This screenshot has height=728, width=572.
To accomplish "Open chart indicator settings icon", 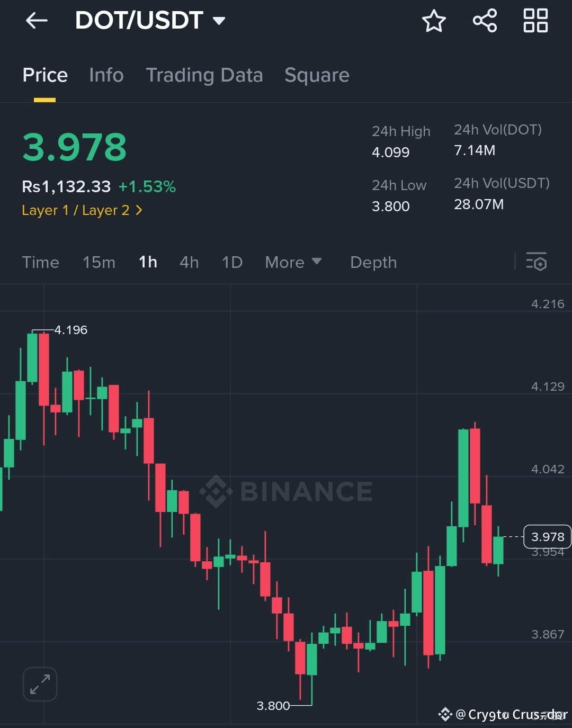I will [537, 262].
